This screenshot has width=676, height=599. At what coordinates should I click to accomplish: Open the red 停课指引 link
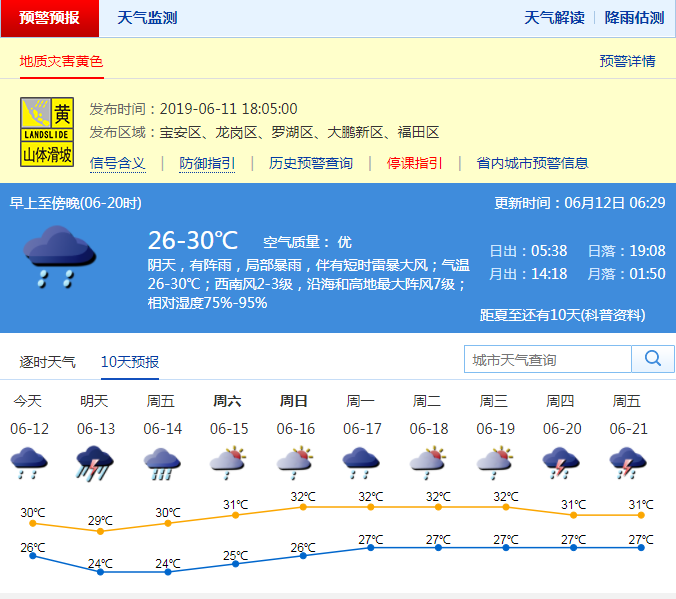[415, 163]
